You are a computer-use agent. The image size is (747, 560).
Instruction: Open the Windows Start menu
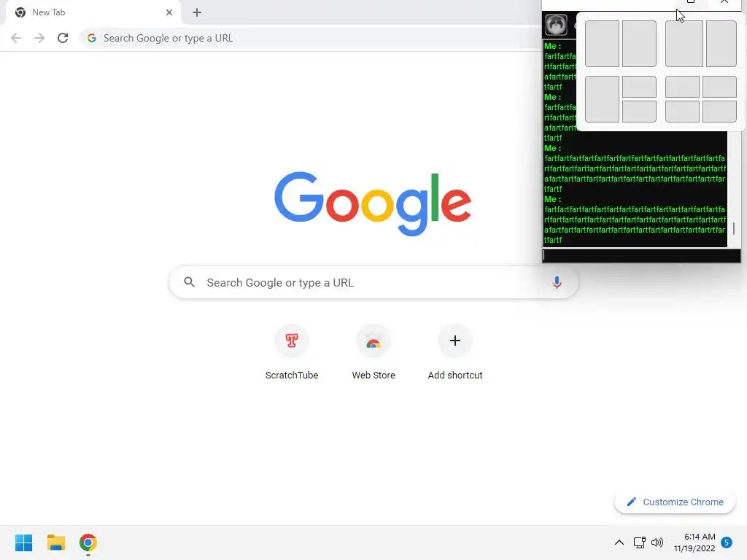tap(24, 542)
